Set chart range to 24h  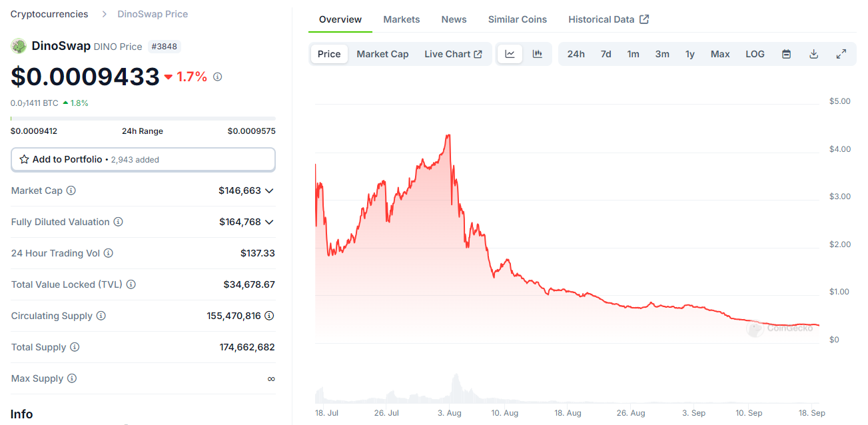[576, 54]
